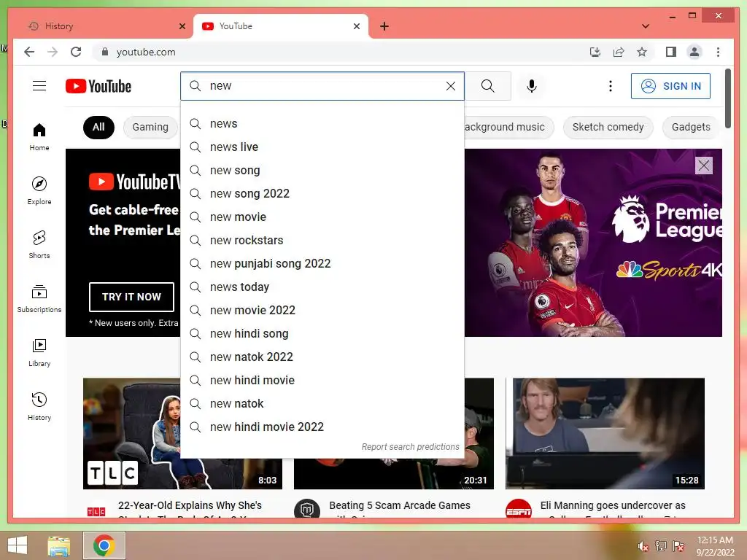This screenshot has width=747, height=560.
Task: Click the address bar lock icon
Action: 105,52
